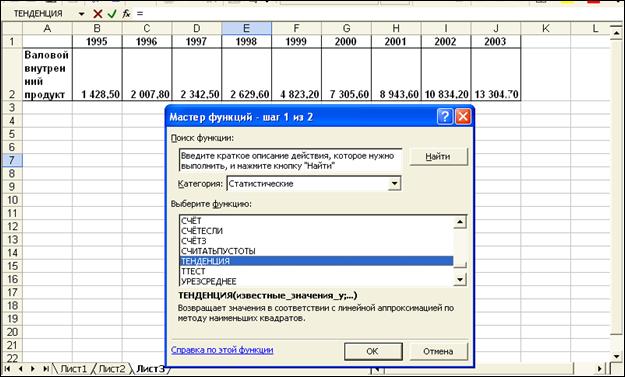This screenshot has height=377, width=625.
Task: Select column E header
Action: pos(247,28)
